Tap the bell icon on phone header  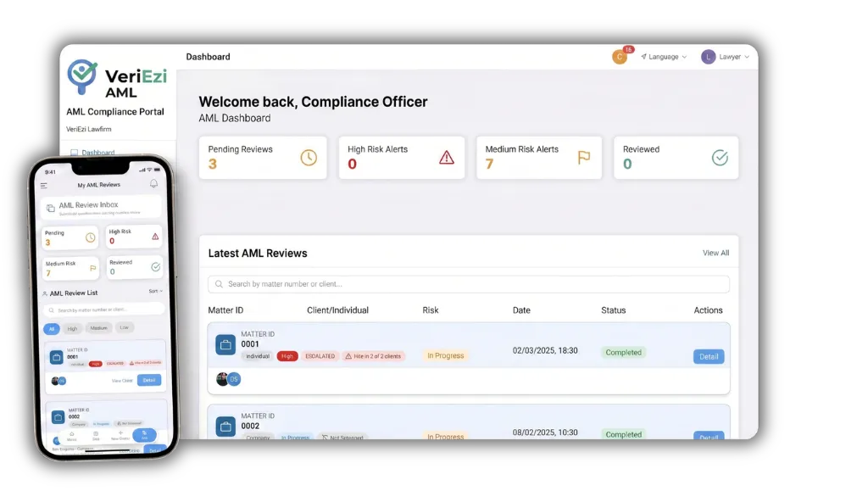coord(153,184)
